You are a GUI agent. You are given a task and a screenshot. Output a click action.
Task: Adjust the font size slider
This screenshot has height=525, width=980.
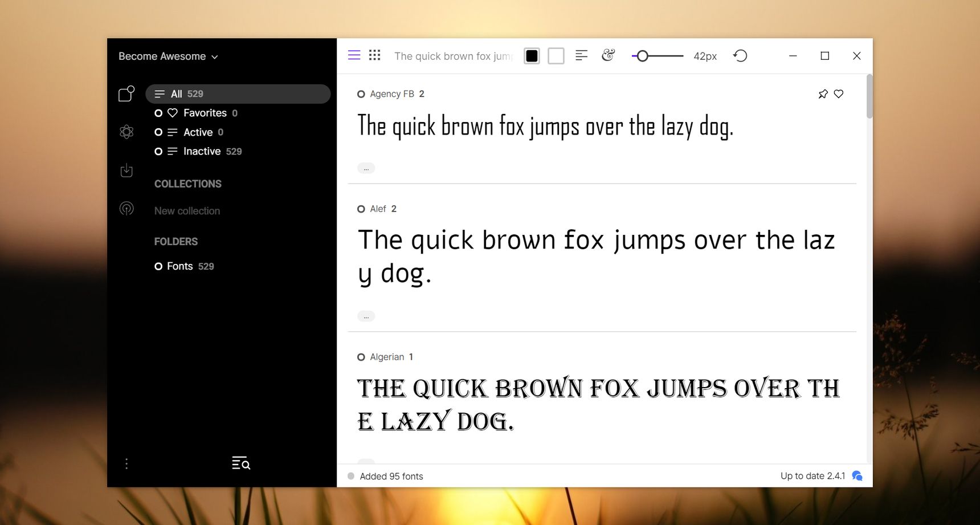pyautogui.click(x=658, y=56)
